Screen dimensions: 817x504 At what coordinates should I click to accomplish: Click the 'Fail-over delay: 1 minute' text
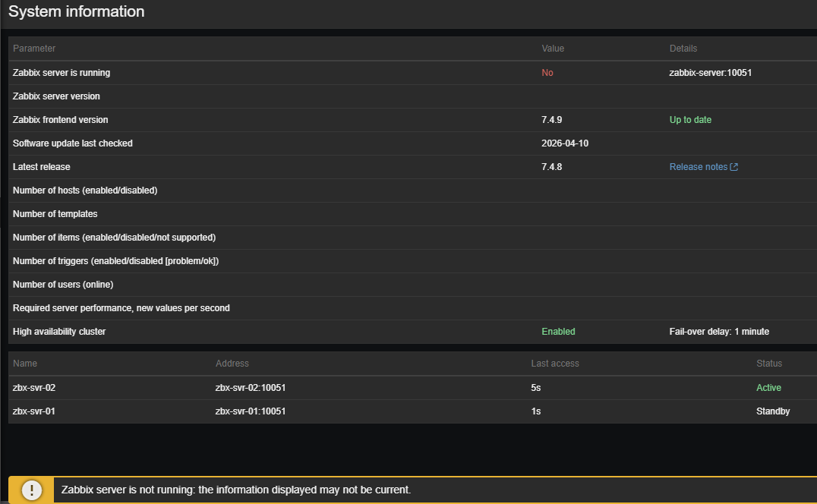pyautogui.click(x=718, y=332)
